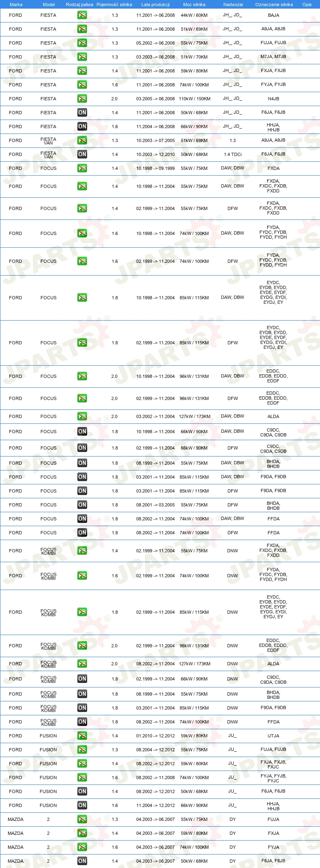Click the Moc silnika column header
Image resolution: width=320 pixels, height=868 pixels.
pyautogui.click(x=194, y=5)
